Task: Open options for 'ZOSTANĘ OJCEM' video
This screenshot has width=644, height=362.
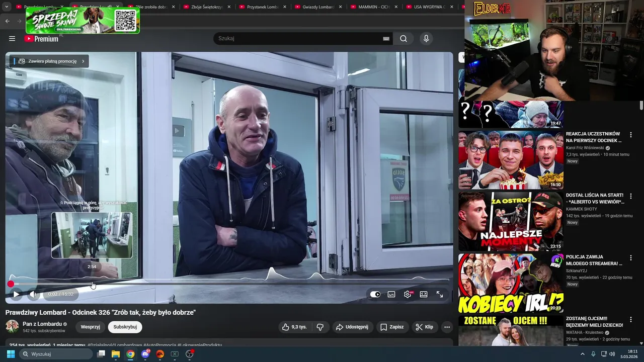Action: point(631,319)
